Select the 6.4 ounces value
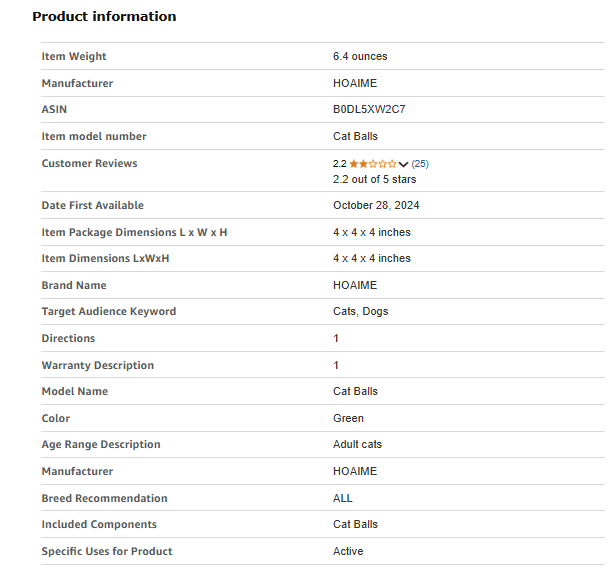Screen dimensions: 616x573 (x=360, y=56)
